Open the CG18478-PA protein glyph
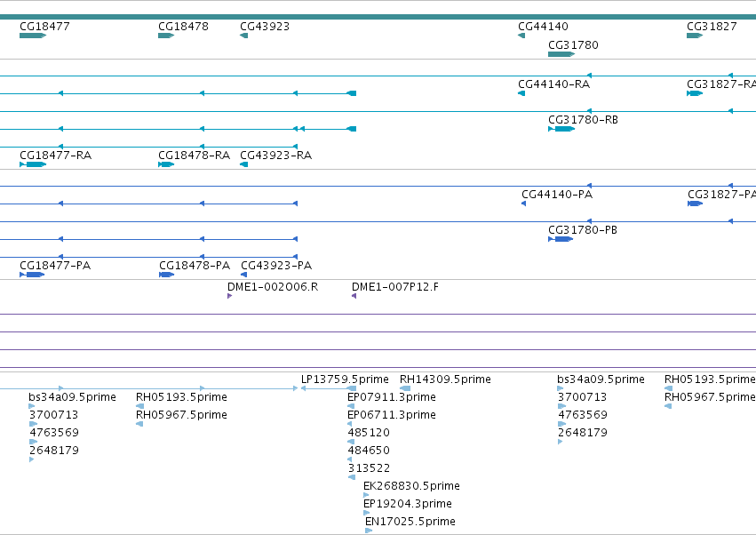 coord(166,275)
